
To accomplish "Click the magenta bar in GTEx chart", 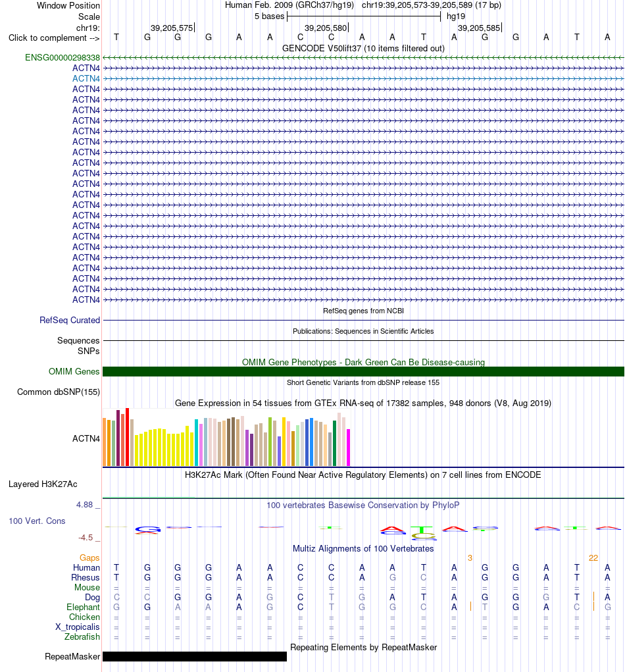I will [348, 448].
